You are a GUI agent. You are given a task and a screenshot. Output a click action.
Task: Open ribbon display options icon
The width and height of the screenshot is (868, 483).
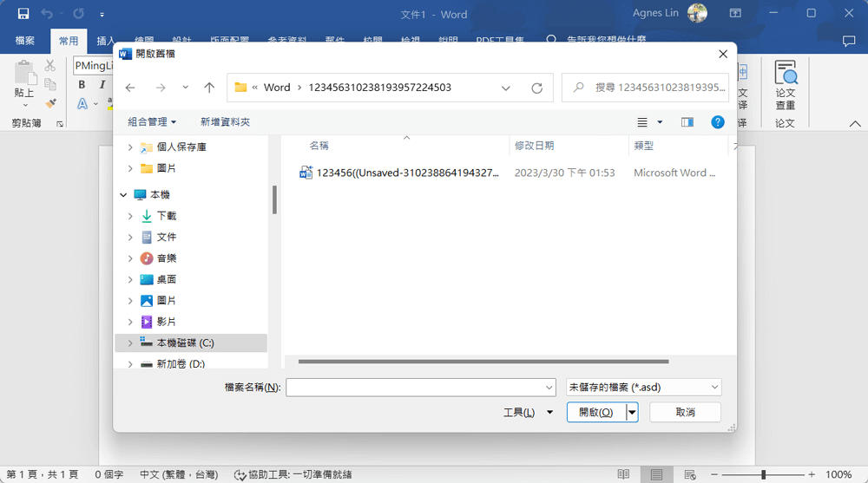[x=735, y=13]
